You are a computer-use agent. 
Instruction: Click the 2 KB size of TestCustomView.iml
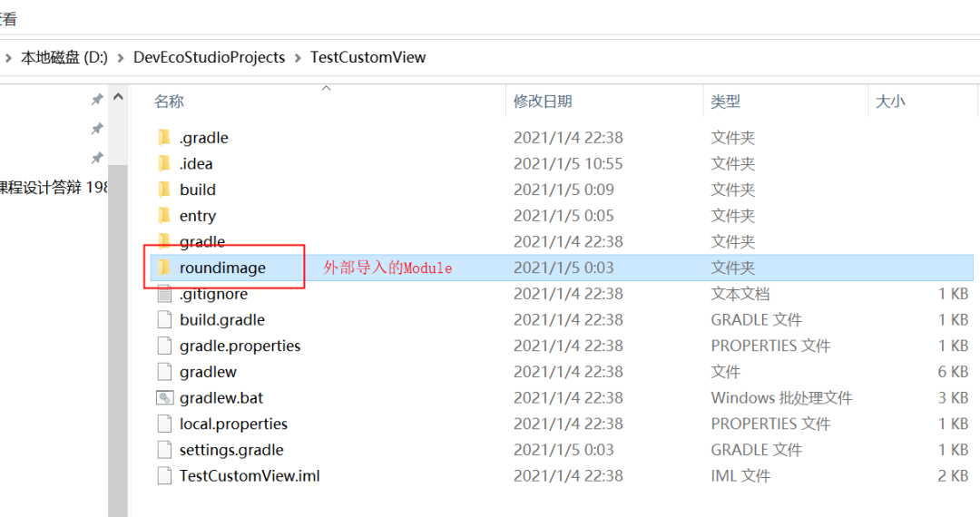click(953, 476)
